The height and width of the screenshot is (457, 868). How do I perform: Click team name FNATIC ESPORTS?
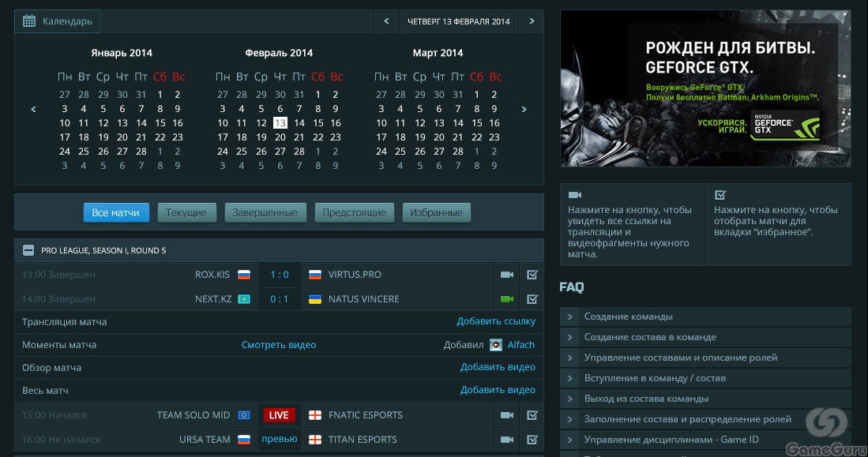click(x=366, y=415)
